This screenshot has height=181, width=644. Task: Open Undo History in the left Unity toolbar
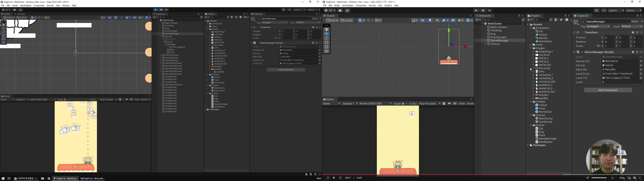click(x=283, y=10)
